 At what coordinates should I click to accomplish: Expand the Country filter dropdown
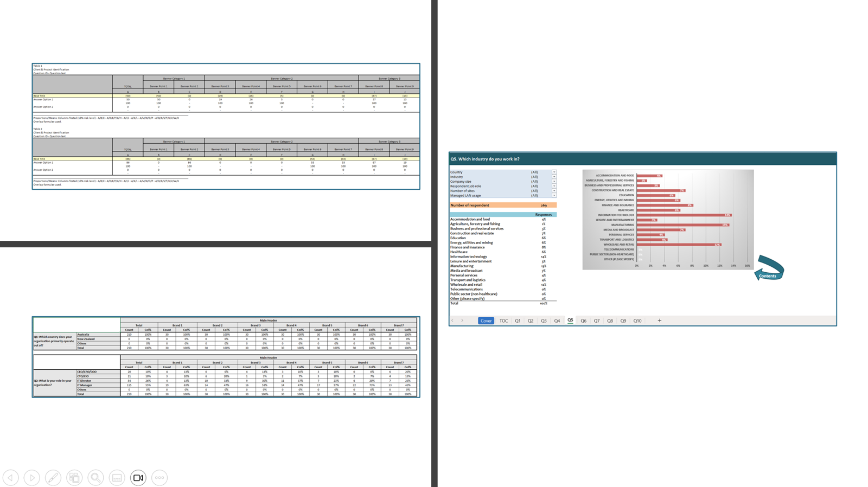tap(554, 172)
